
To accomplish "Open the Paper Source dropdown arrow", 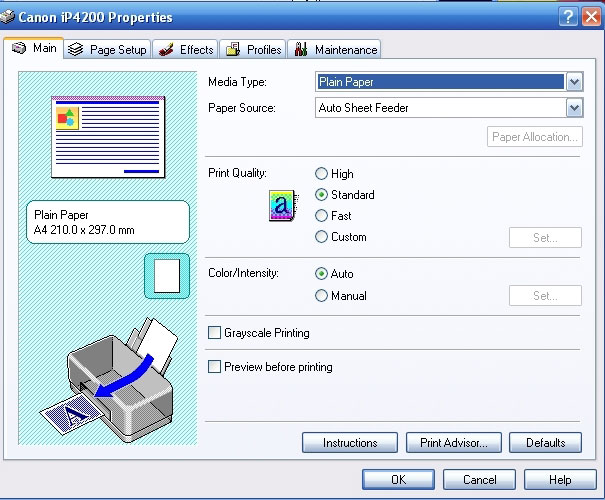I will coord(574,108).
